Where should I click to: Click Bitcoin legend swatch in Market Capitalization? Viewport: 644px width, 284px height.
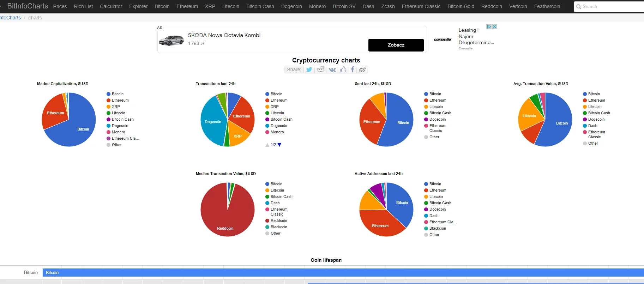point(109,94)
